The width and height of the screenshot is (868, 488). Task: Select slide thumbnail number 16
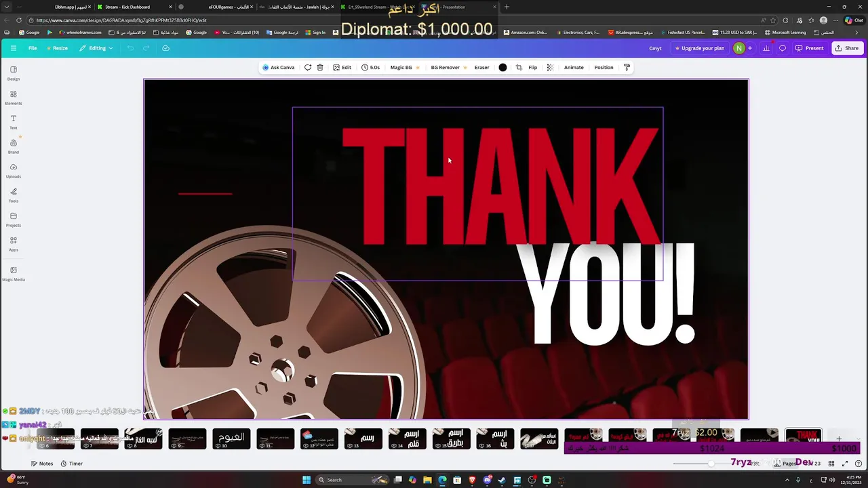click(x=495, y=439)
